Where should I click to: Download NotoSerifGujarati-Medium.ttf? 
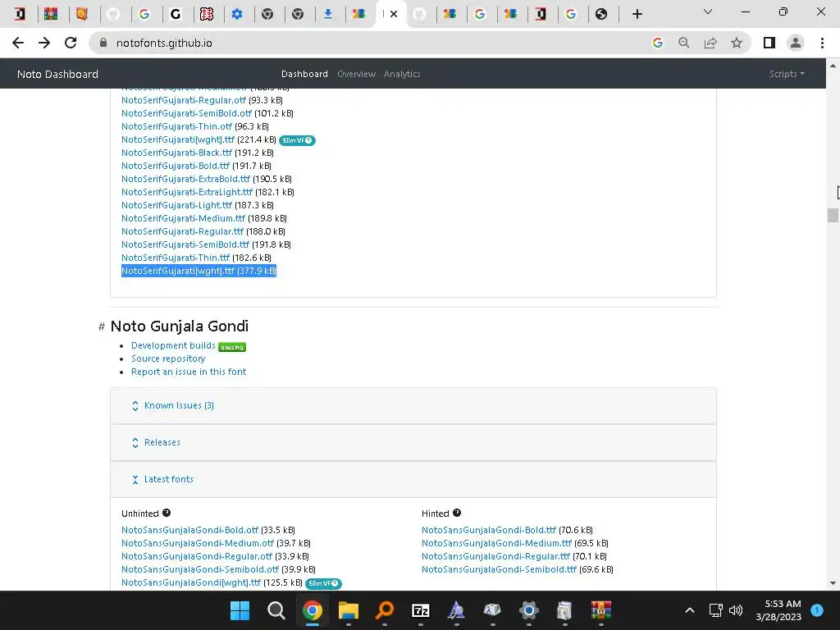[x=183, y=218]
